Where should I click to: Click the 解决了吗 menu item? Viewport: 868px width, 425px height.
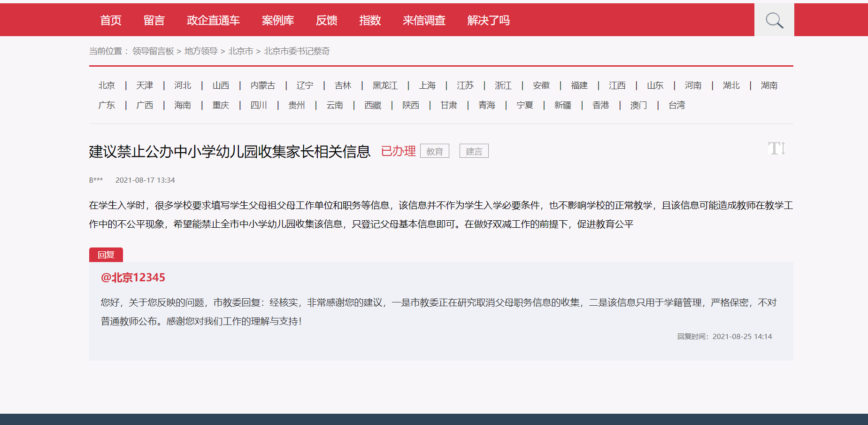coord(488,20)
